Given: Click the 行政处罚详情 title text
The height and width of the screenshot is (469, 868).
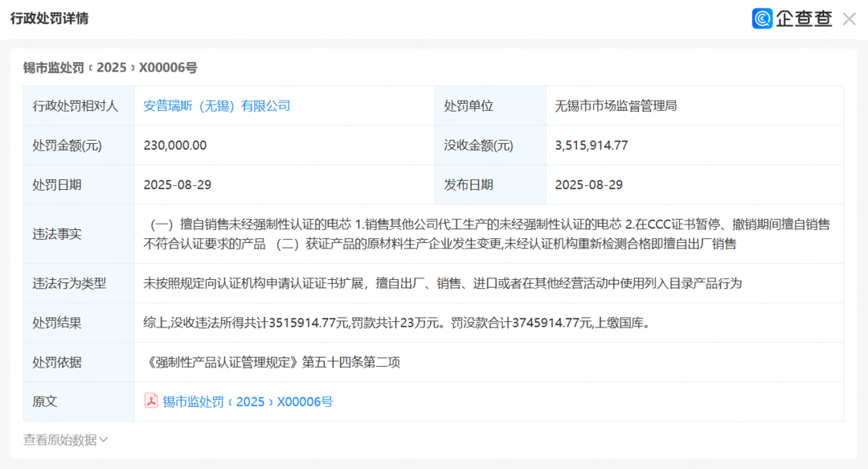Looking at the screenshot, I should click(49, 19).
